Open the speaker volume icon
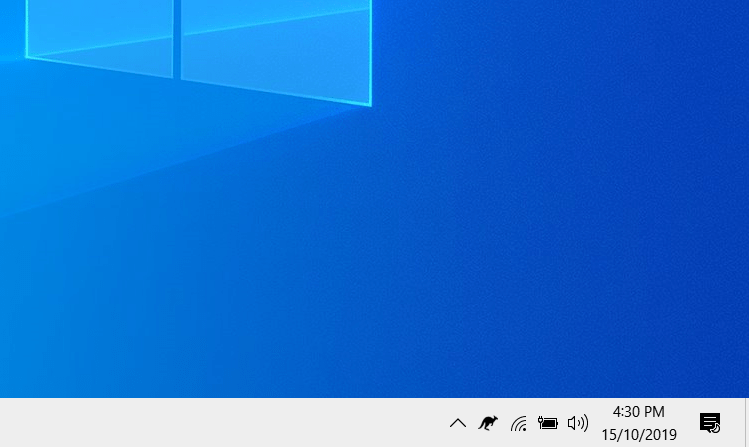Screen dimensions: 749x447 [577, 423]
